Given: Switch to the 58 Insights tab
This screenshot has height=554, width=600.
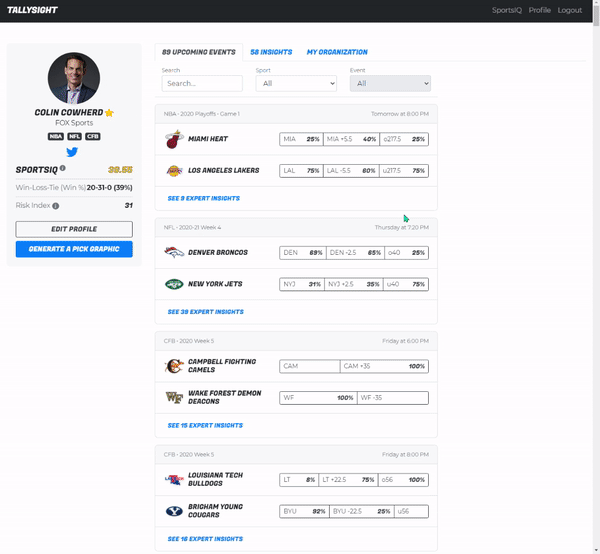Looking at the screenshot, I should pyautogui.click(x=271, y=52).
